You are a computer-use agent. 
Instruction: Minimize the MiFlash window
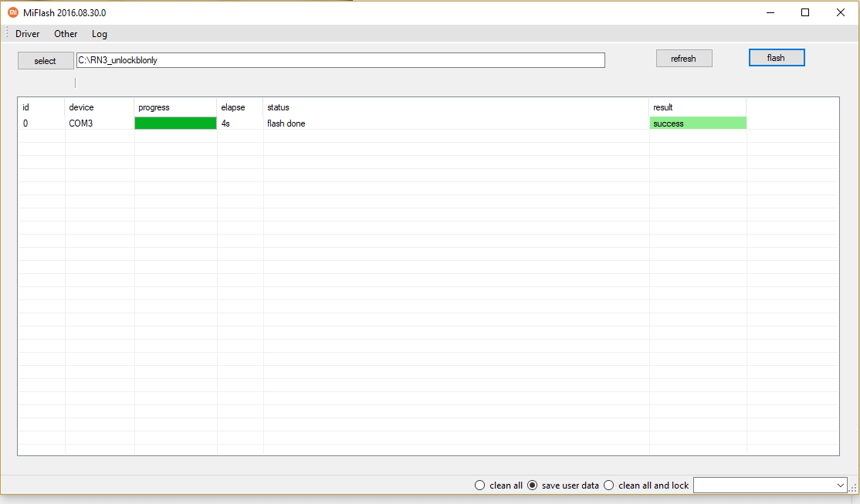point(770,12)
